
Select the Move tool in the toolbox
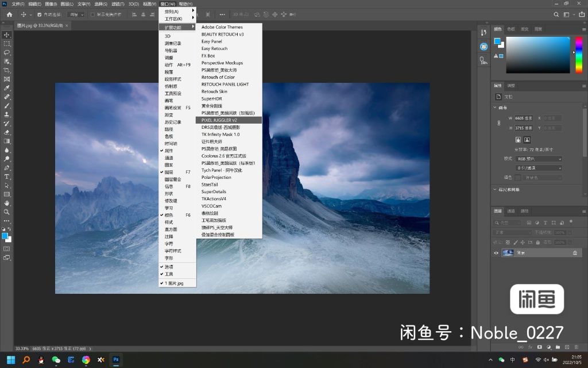pyautogui.click(x=7, y=35)
